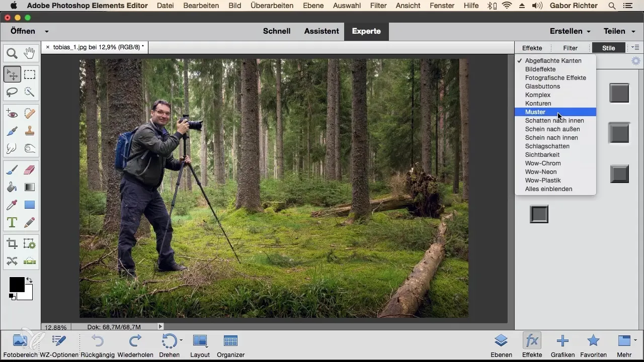Close the tobias_1.jpg document tab

[x=48, y=47]
